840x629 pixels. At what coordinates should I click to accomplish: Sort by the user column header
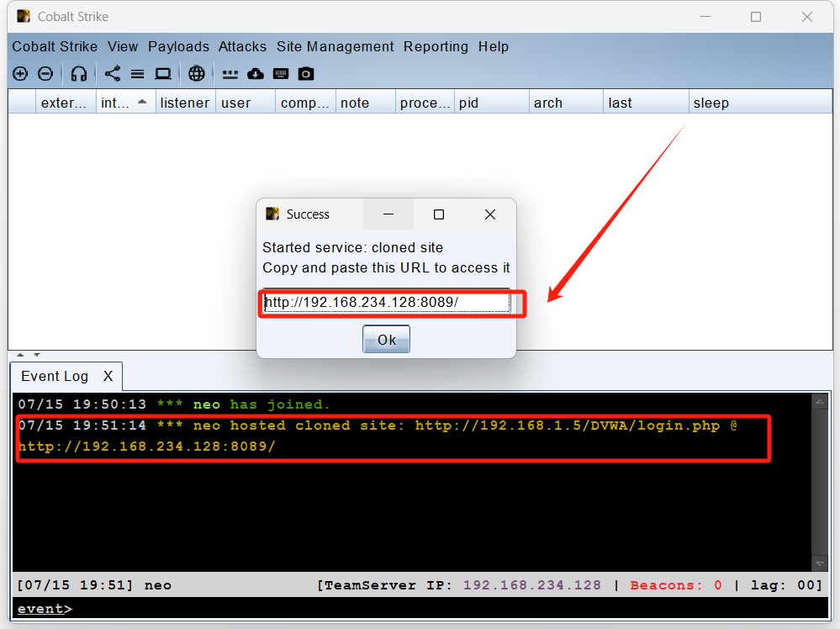pos(246,103)
